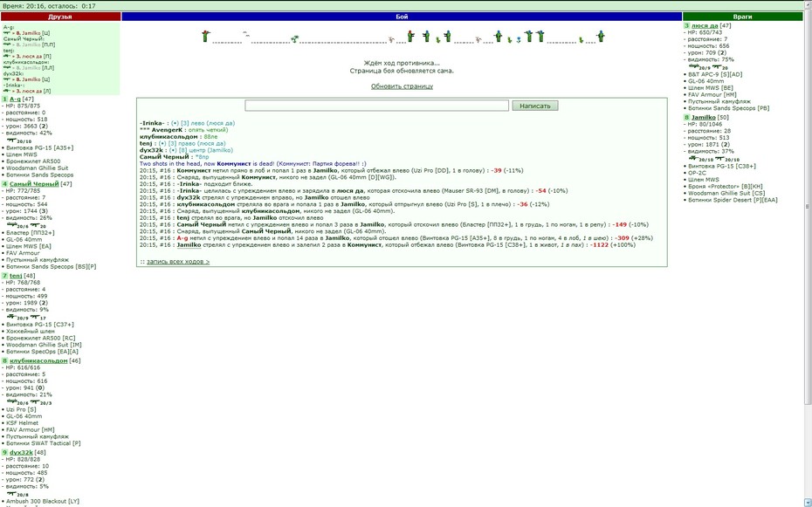Click 'Ботинки Spider Desert [P][EAA]' under Jamilko
Image resolution: width=812 pixels, height=507 pixels.
coord(733,200)
